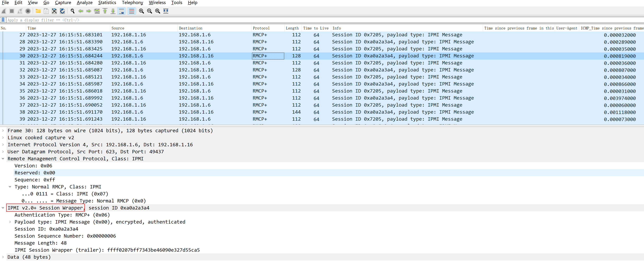644x265 pixels.
Task: Click the Find packet magnifier icon
Action: pos(72,11)
